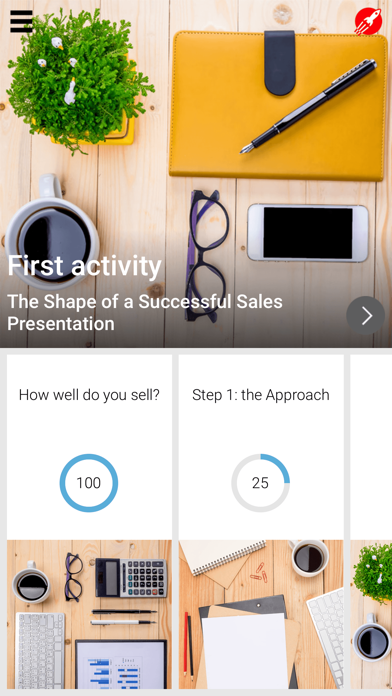392x696 pixels.
Task: Tap the green plant in the banner image
Action: coord(75,80)
